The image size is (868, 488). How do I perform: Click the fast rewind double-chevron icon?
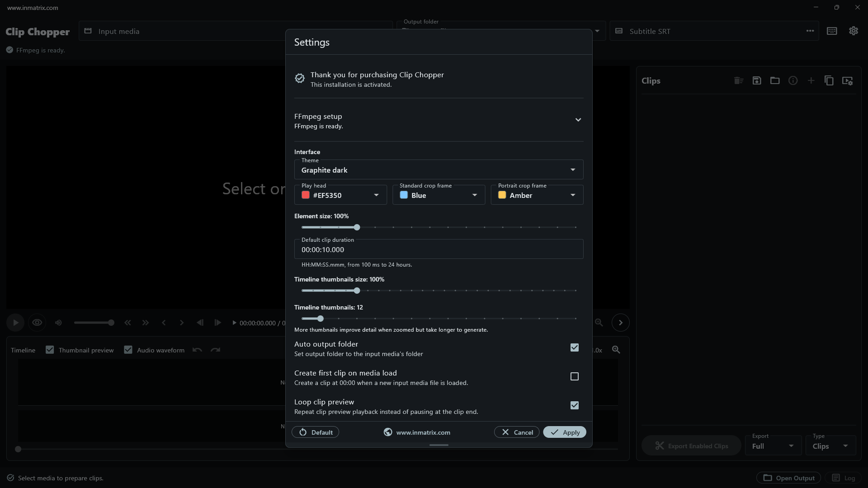point(127,323)
